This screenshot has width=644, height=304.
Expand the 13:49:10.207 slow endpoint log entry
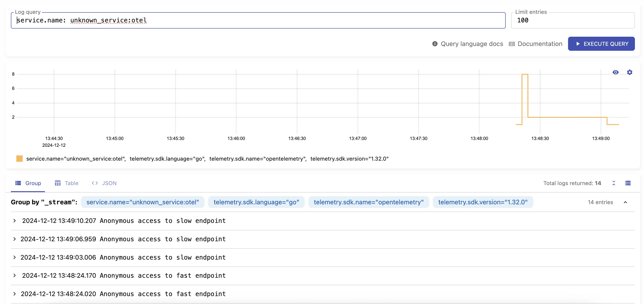pyautogui.click(x=15, y=221)
